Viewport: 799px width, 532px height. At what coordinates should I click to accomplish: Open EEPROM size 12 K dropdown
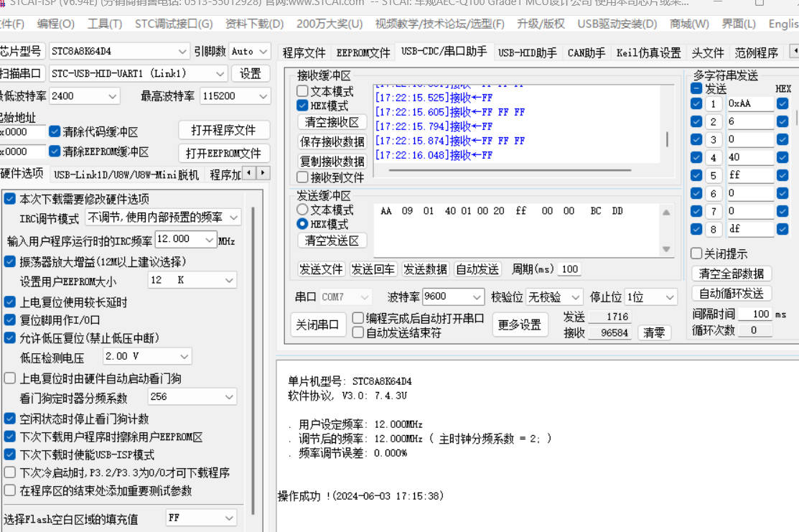[x=192, y=280]
